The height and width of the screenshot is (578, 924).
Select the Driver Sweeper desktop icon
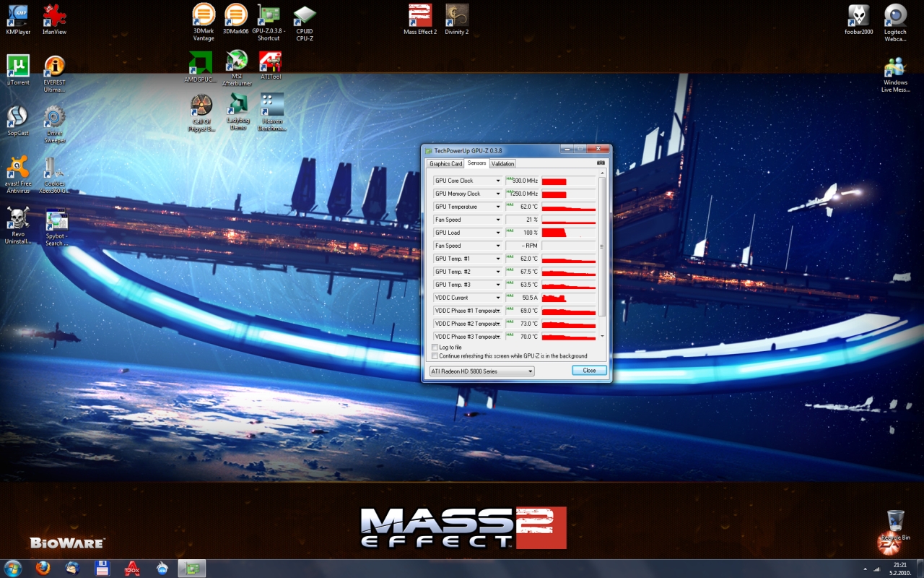[x=55, y=124]
